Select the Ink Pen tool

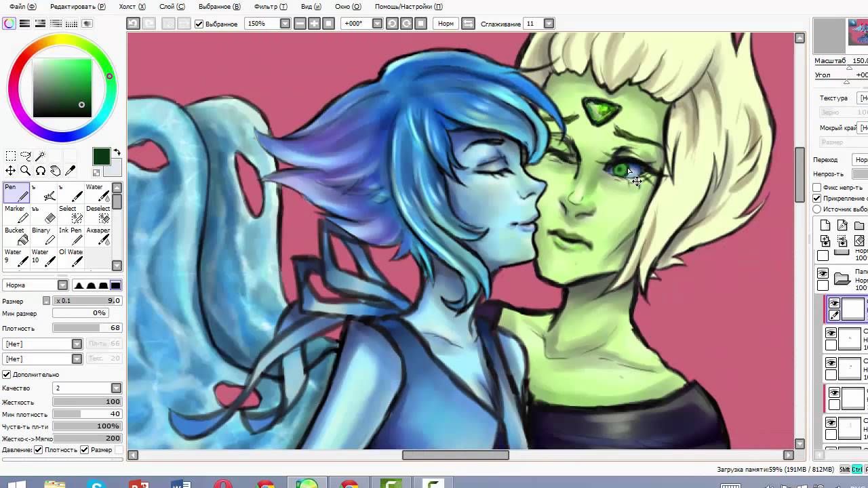tap(71, 237)
